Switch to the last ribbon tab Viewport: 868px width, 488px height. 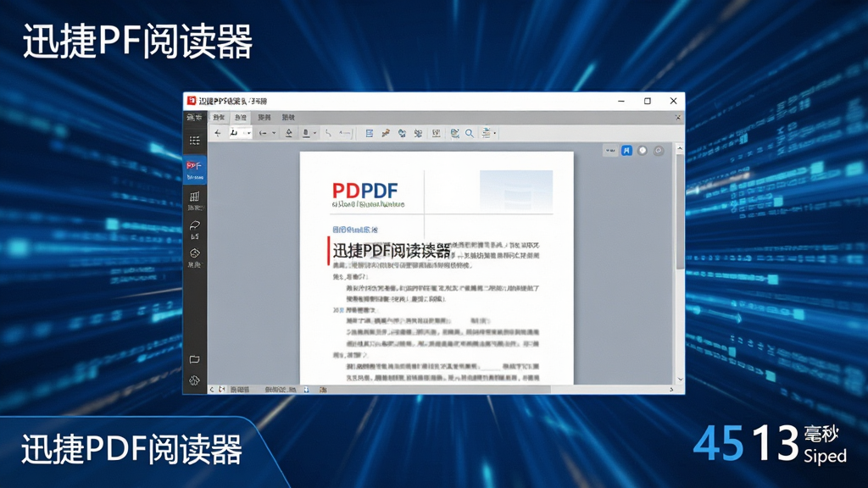coord(288,117)
